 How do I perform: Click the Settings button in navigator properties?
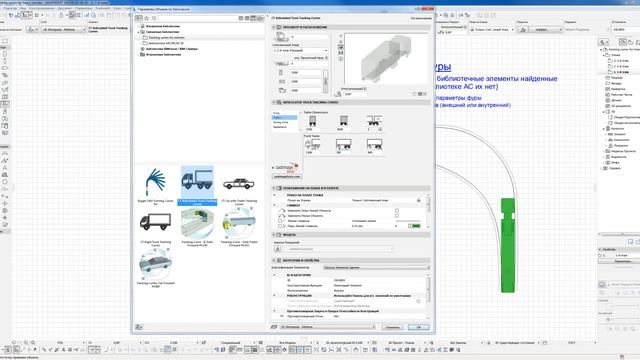pyautogui.click(x=621, y=261)
